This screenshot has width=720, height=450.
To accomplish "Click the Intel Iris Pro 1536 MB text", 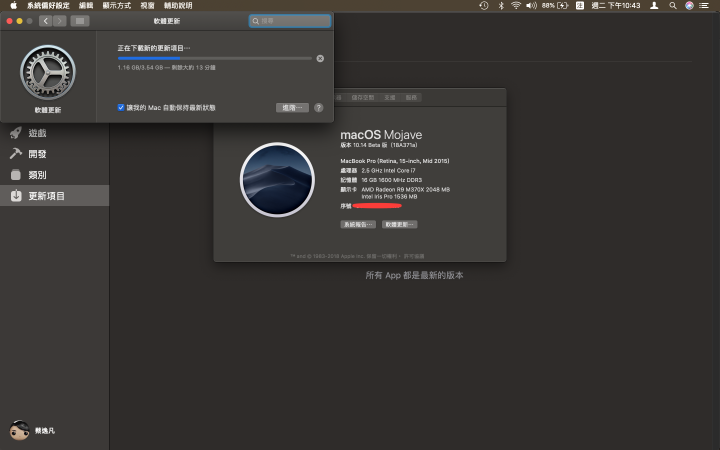I will [389, 197].
